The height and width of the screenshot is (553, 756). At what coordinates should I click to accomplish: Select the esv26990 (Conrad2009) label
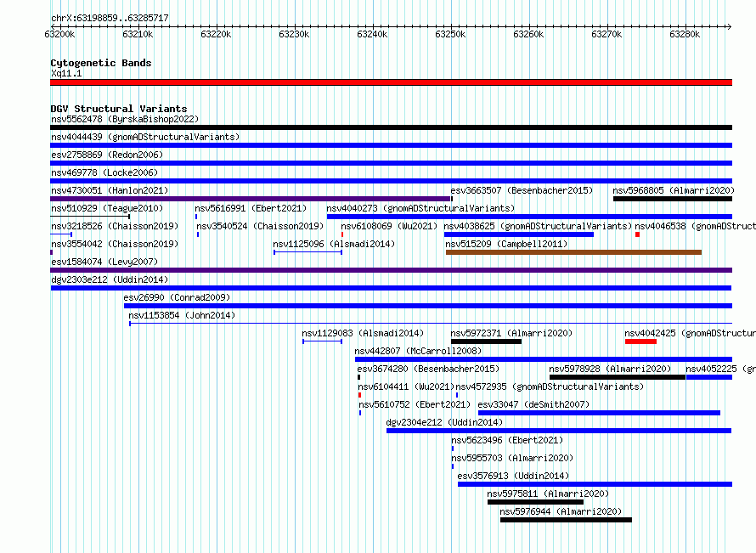pyautogui.click(x=177, y=297)
